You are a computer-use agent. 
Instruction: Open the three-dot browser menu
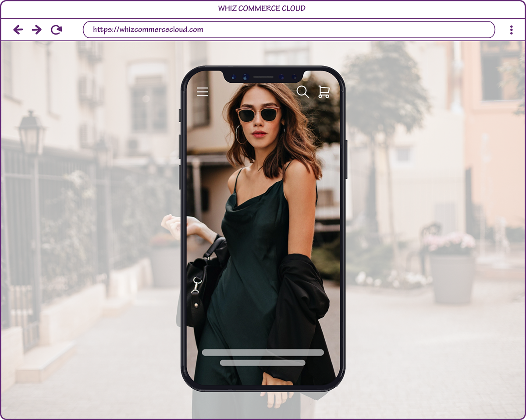(511, 30)
